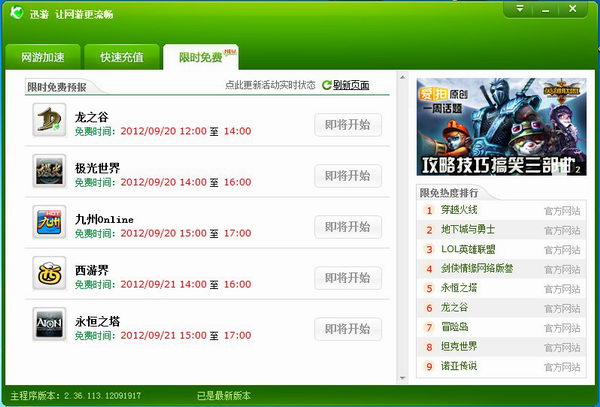Click the 九州Online title text
This screenshot has height=407, width=600.
pyautogui.click(x=104, y=219)
